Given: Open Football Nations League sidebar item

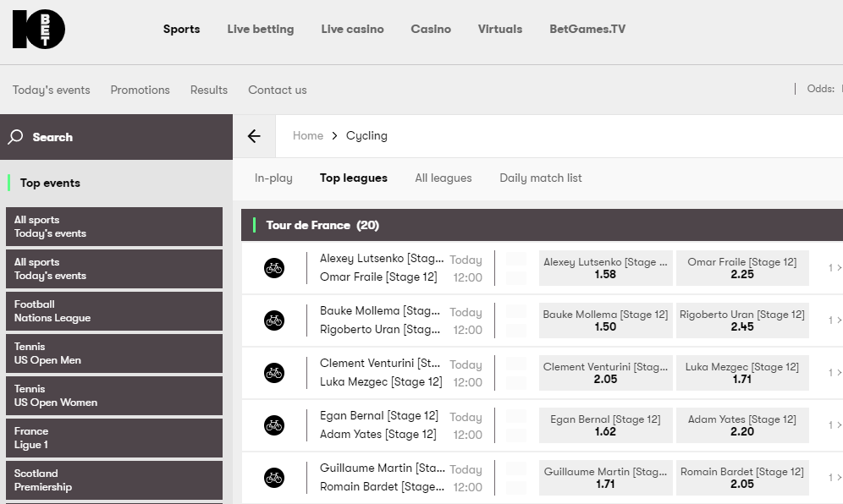Looking at the screenshot, I should click(114, 311).
